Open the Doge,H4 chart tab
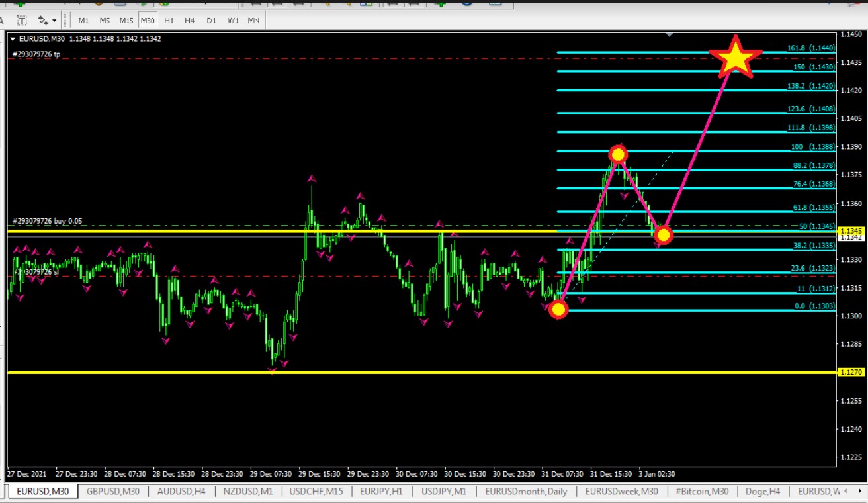Image resolution: width=868 pixels, height=503 pixels. (763, 492)
